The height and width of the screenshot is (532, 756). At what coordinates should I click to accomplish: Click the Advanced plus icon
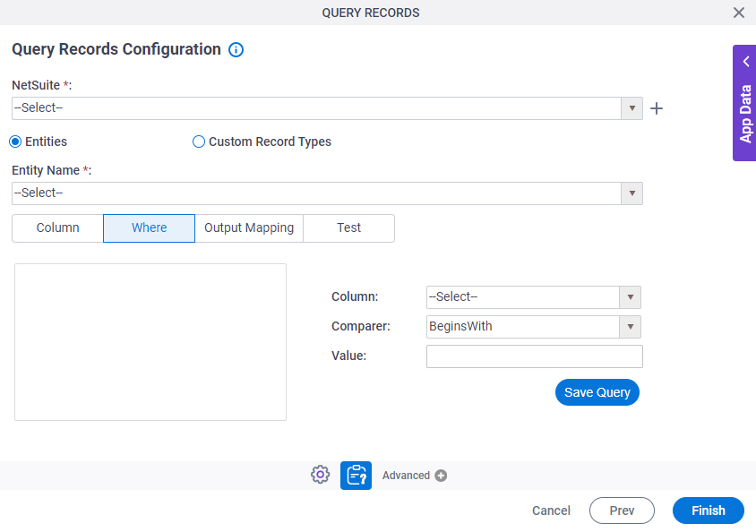tap(438, 475)
